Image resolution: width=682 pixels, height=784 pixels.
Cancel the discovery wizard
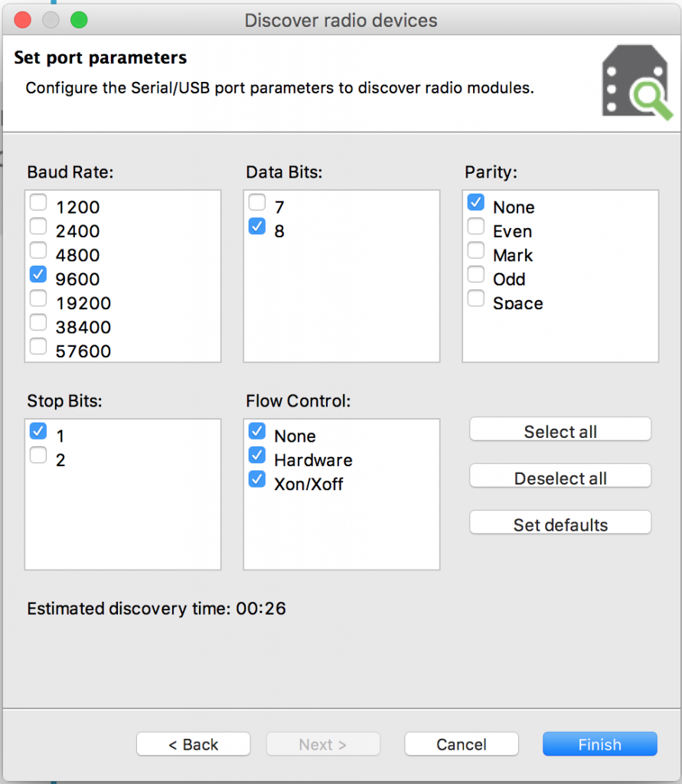click(x=461, y=743)
